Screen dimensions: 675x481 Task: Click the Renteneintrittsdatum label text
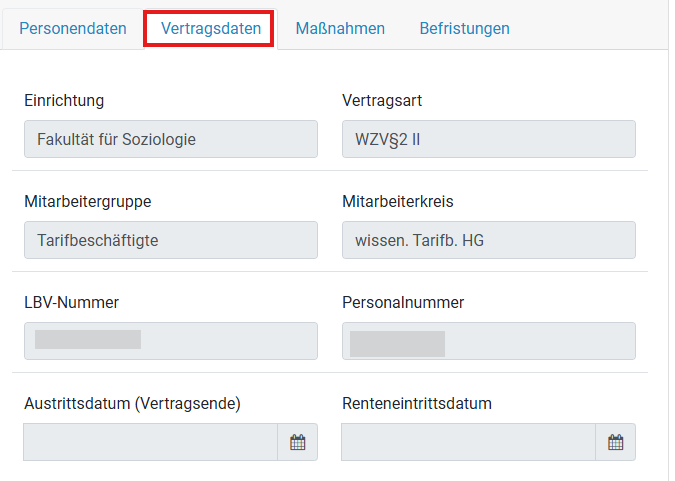click(417, 403)
